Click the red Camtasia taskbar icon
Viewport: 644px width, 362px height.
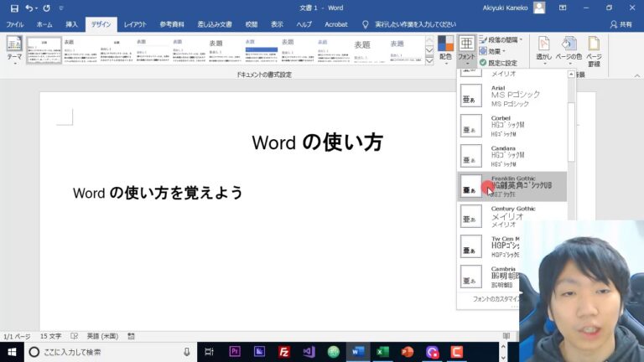(456, 352)
